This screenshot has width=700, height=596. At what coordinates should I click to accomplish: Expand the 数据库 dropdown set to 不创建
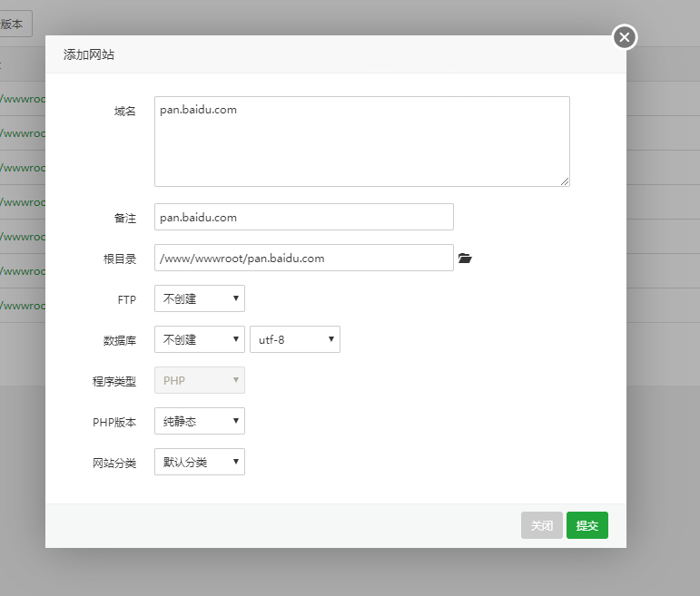tap(200, 339)
